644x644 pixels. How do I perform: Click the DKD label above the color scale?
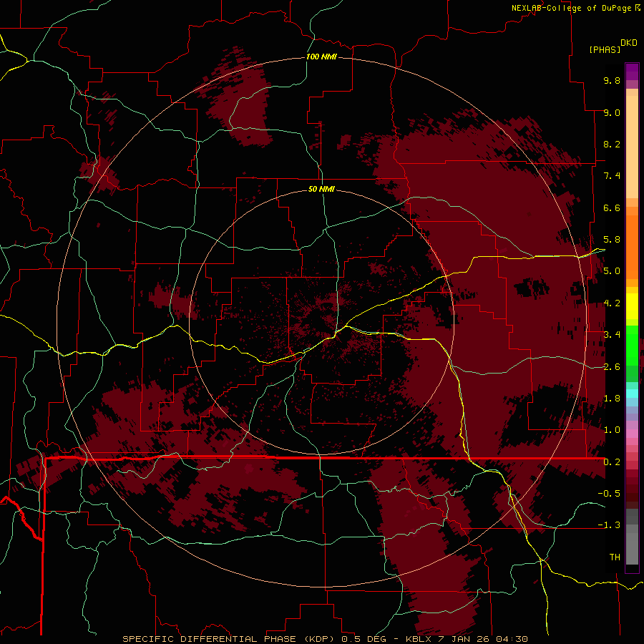(629, 43)
